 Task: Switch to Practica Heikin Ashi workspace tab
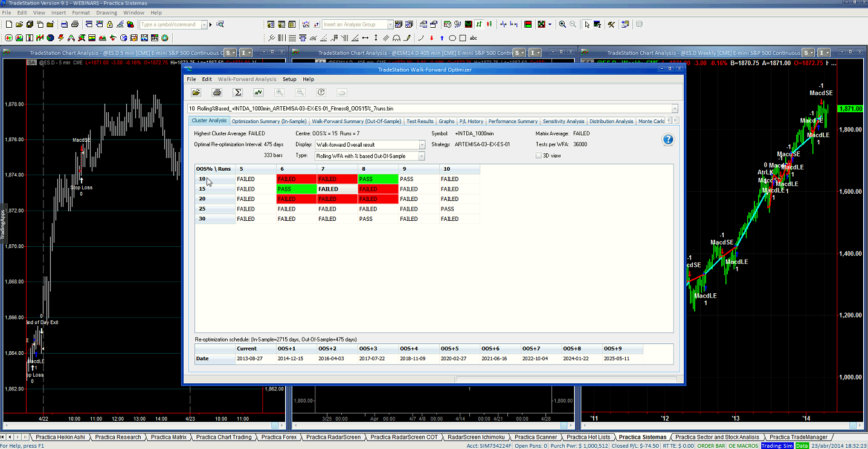point(60,437)
